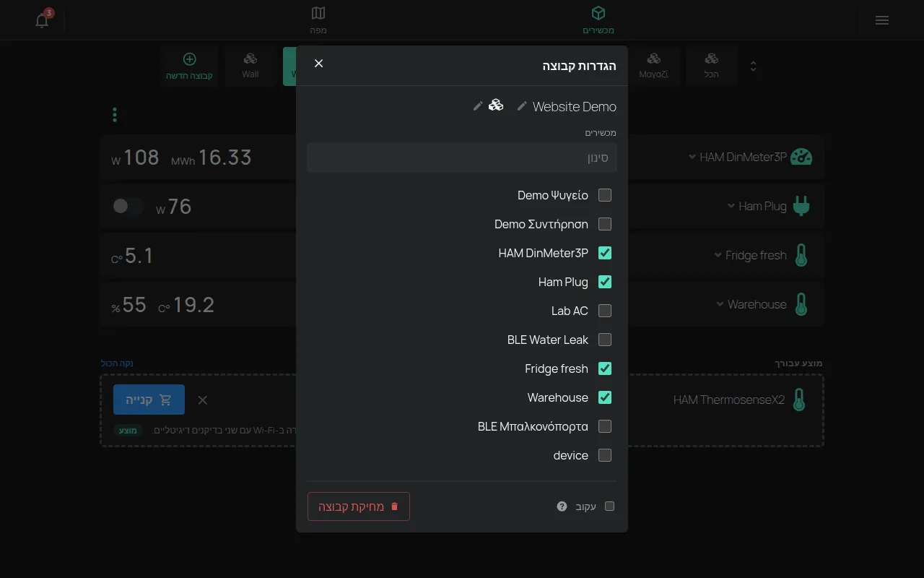Click the HAM ThermosenseX2 thermometer icon
Image resolution: width=924 pixels, height=578 pixels.
798,400
